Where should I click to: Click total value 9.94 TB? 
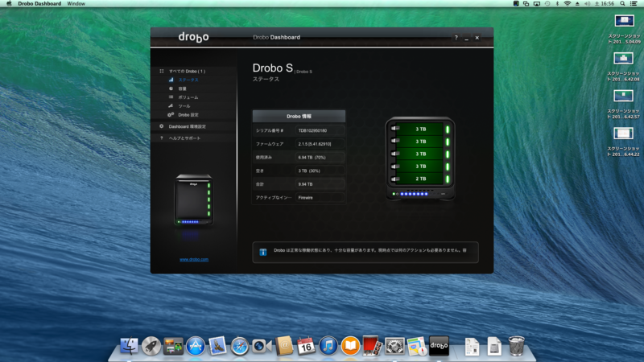tap(305, 184)
